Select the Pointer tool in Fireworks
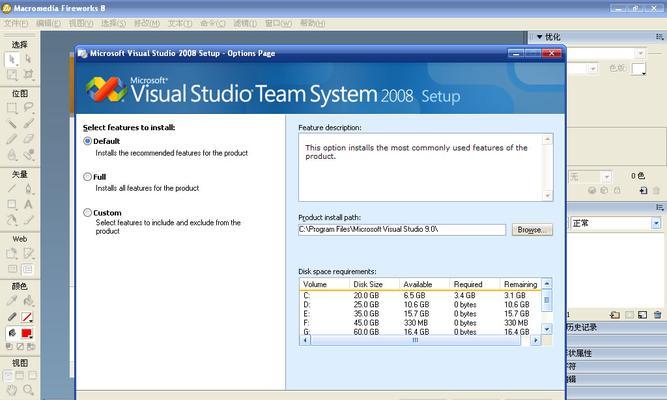This screenshot has width=667, height=400. pos(12,59)
